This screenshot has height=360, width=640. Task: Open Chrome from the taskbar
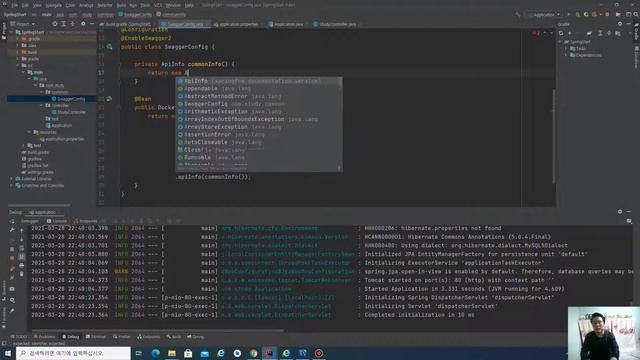pos(253,353)
